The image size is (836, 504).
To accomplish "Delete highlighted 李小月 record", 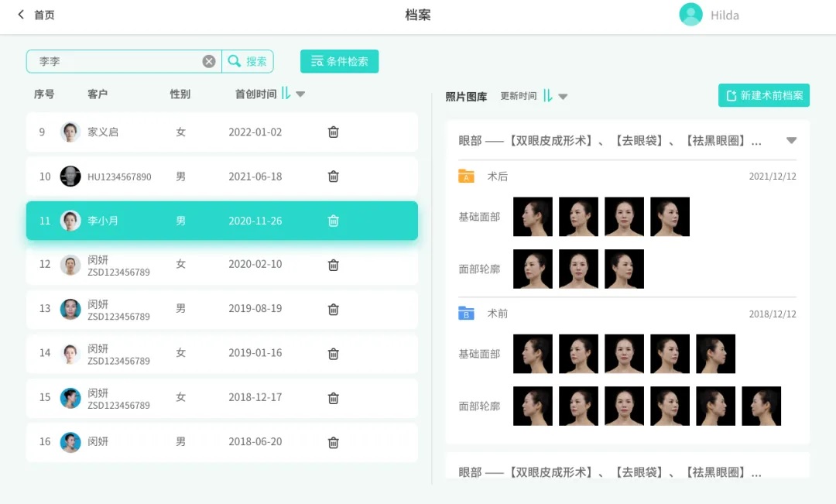I will click(334, 221).
